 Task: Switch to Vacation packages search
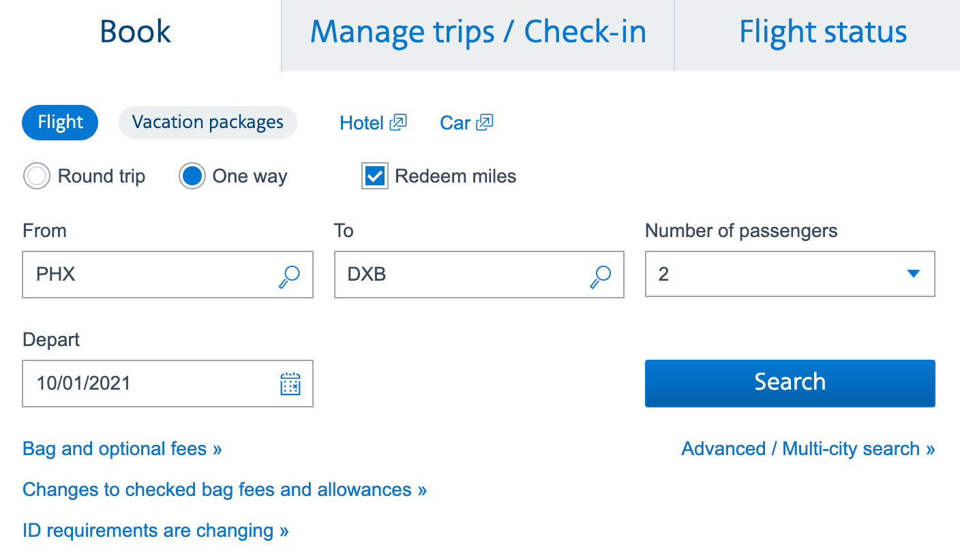pos(207,122)
